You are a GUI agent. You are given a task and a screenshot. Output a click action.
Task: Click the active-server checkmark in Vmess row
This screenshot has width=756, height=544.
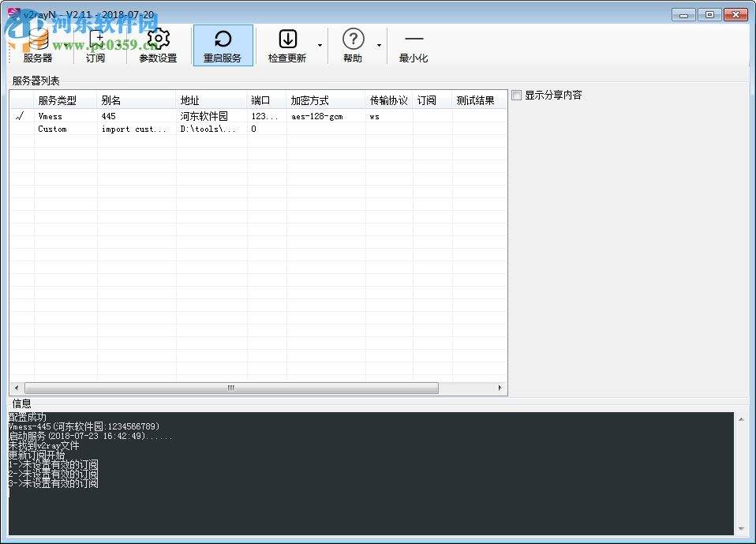click(20, 116)
